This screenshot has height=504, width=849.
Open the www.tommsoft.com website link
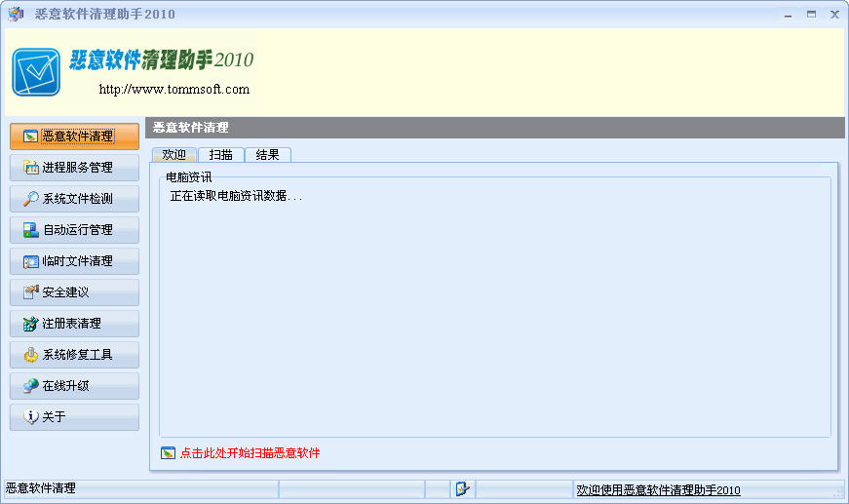[x=174, y=90]
